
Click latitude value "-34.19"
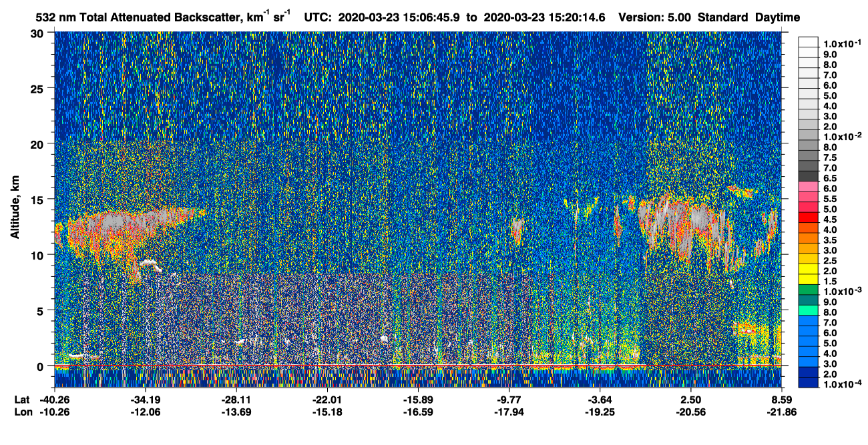pos(146,400)
